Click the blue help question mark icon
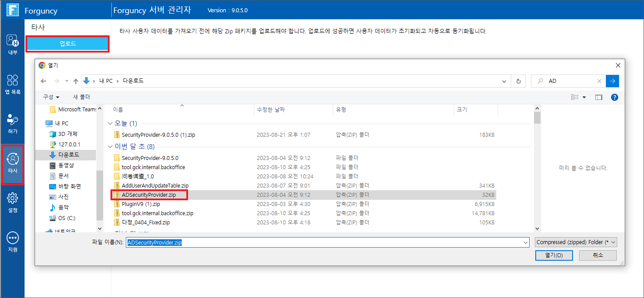The width and height of the screenshot is (644, 298). 614,97
